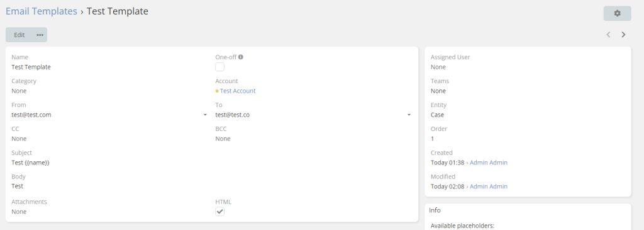Screen dimensions: 644x230
Task: Click the Edit button
Action: pos(19,35)
